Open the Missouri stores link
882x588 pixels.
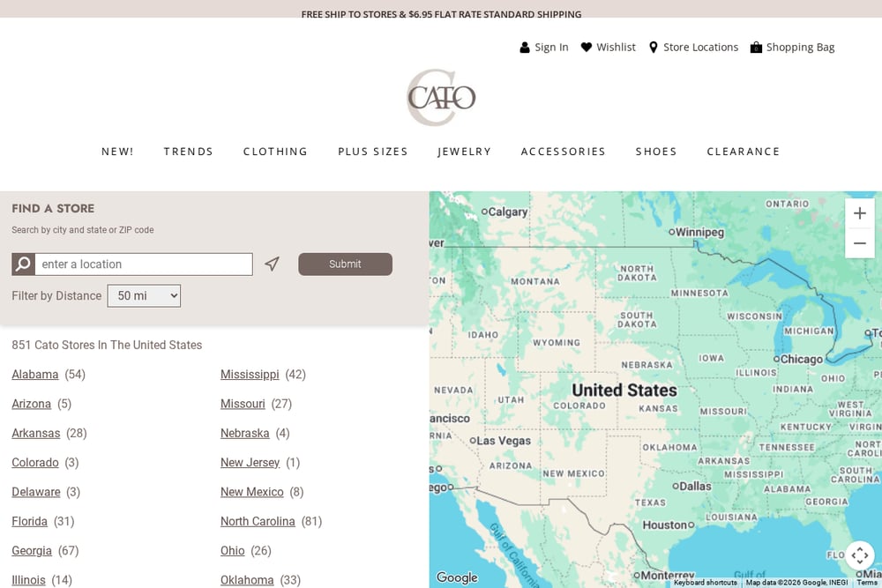click(x=243, y=404)
